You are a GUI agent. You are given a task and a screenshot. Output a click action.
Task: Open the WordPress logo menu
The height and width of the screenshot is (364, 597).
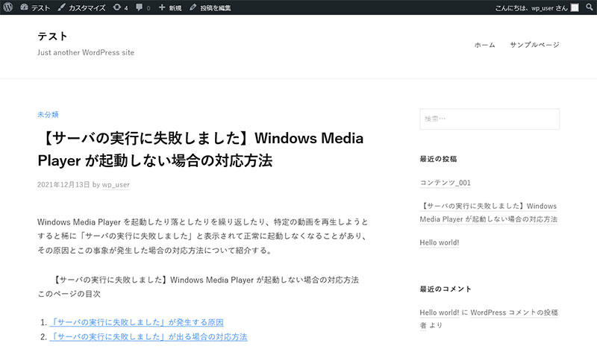tap(7, 7)
